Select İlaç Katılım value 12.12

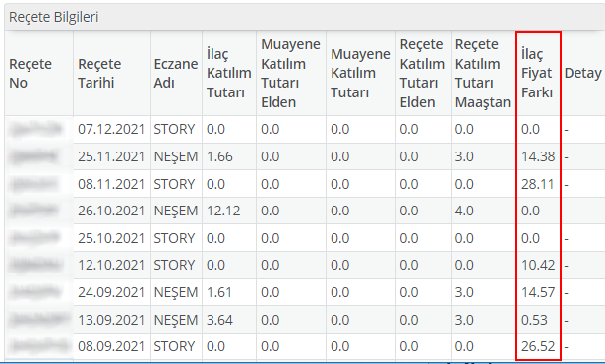[x=223, y=211]
